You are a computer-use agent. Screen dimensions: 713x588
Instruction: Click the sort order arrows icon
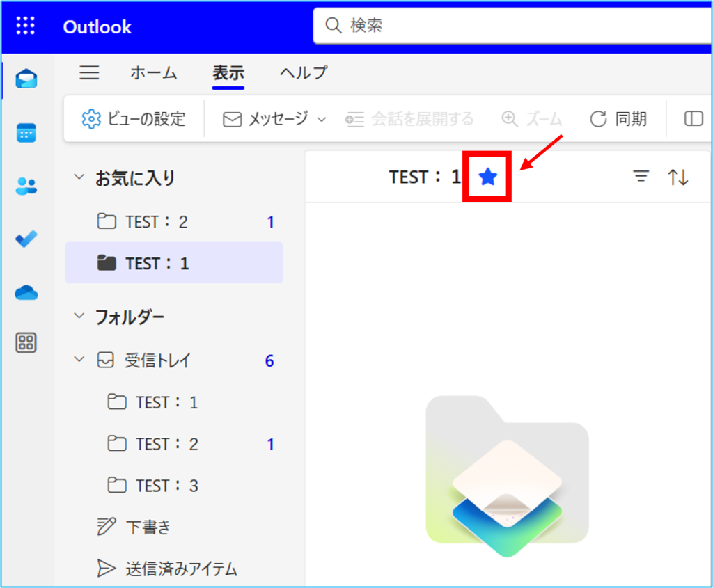(678, 177)
